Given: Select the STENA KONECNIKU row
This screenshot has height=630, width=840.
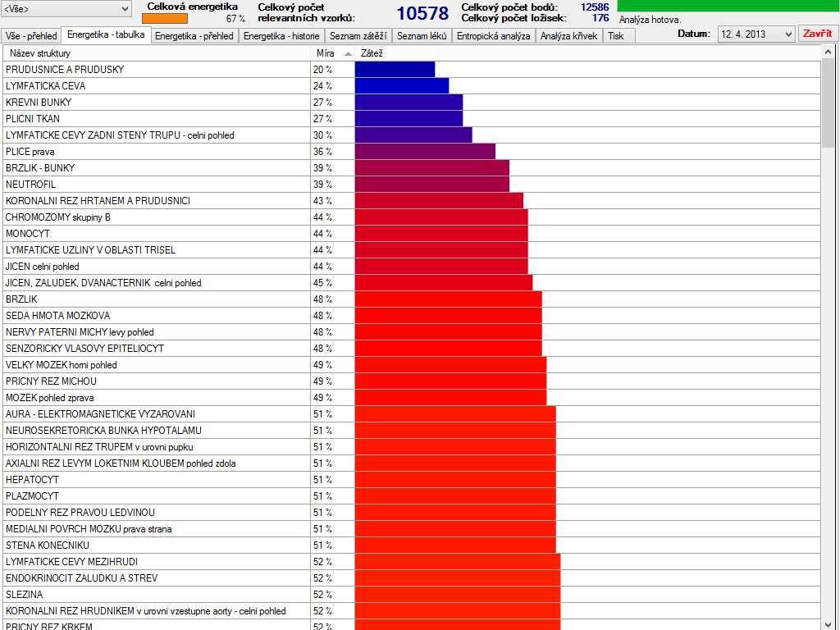Looking at the screenshot, I should pyautogui.click(x=412, y=546).
